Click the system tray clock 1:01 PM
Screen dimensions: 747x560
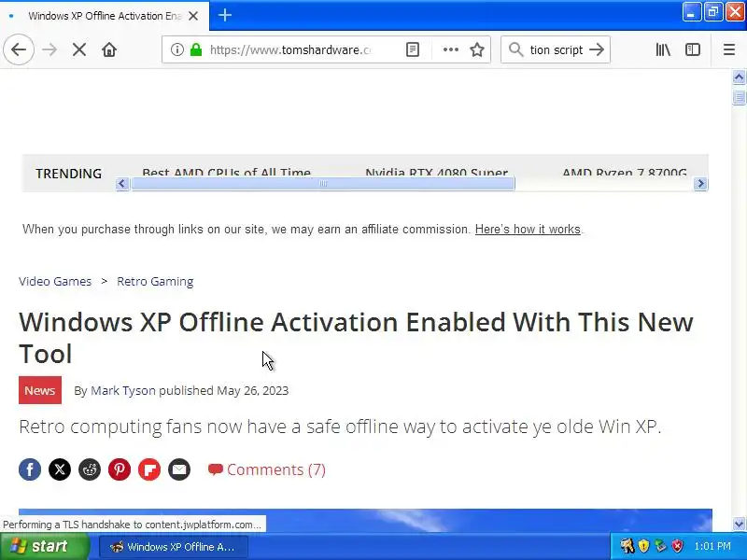pos(712,546)
